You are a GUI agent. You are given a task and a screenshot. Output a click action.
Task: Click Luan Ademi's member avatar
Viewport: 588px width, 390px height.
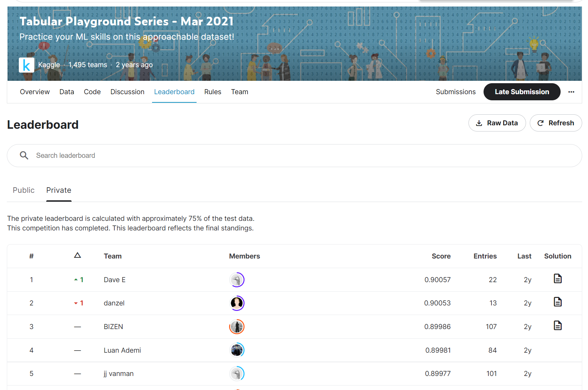(x=237, y=350)
